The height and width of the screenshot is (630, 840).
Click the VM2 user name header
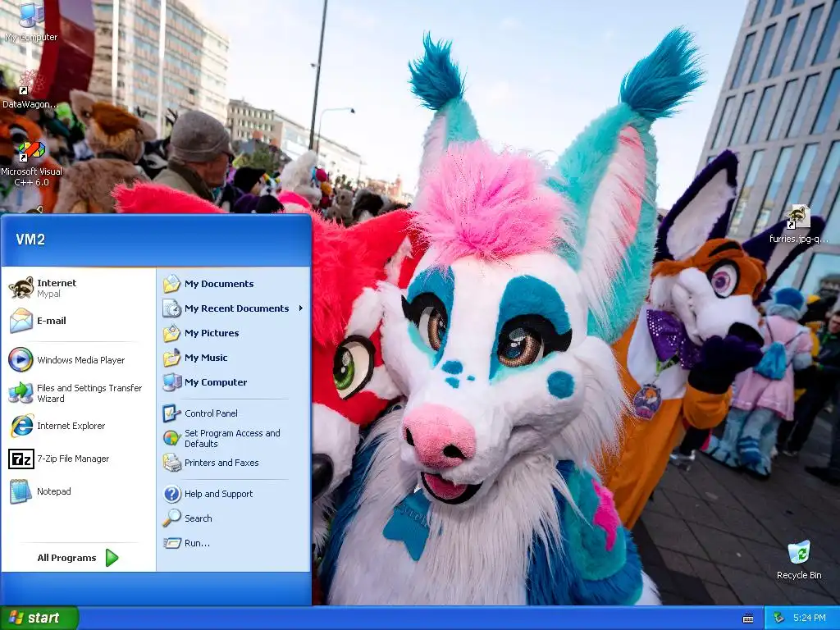30,240
